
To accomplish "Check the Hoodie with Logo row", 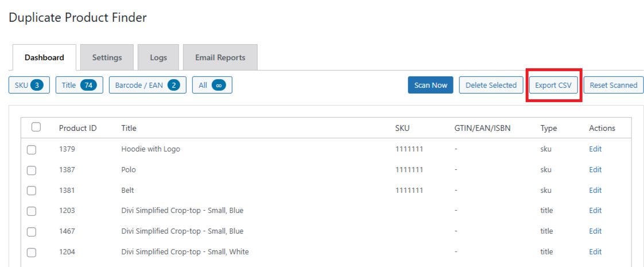I will pyautogui.click(x=32, y=149).
